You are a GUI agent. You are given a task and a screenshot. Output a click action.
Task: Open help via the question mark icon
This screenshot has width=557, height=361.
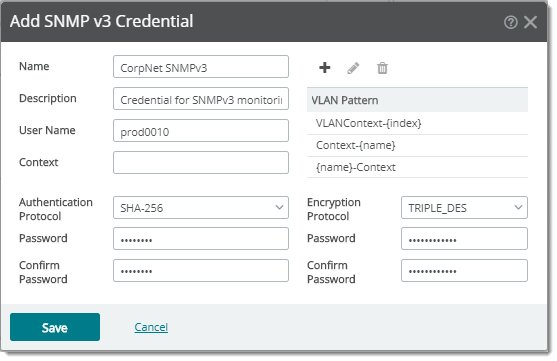(x=510, y=22)
